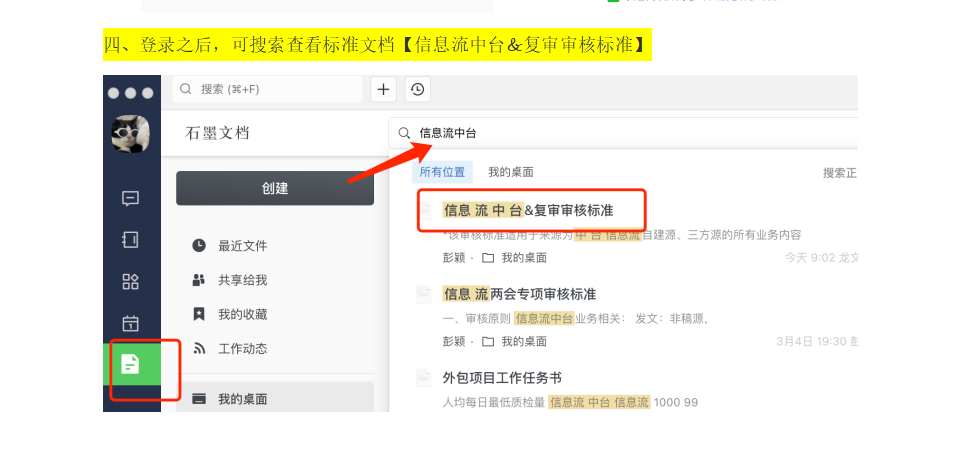Screen dimensions: 963x466
Task: Click the bookmark icon beside 我的收藏
Action: click(x=199, y=315)
